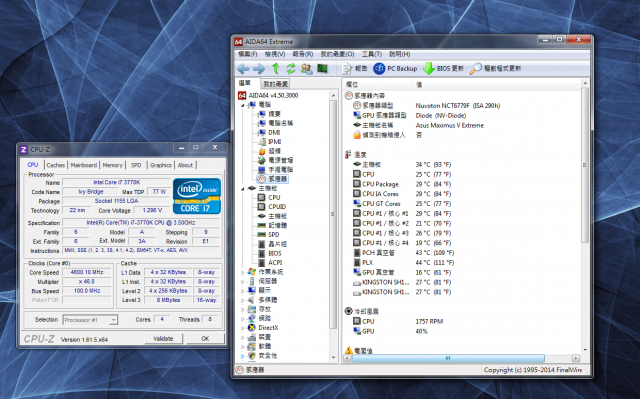Expand the DirectX tree node

tap(242, 328)
